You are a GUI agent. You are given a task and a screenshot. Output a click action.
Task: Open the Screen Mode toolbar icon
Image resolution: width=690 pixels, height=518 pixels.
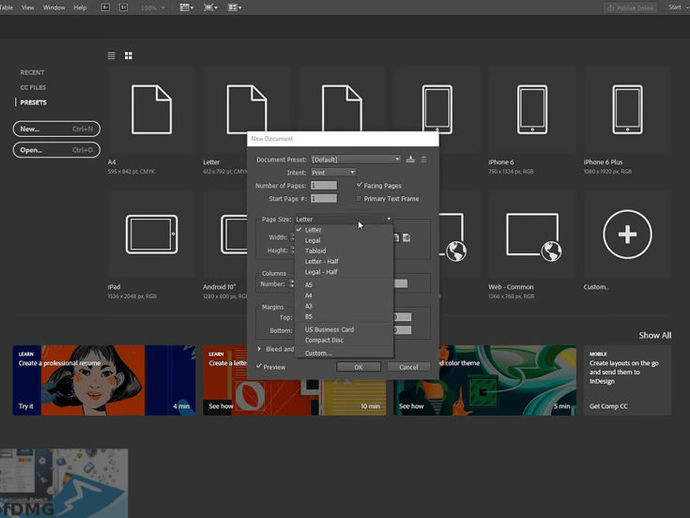coord(210,7)
